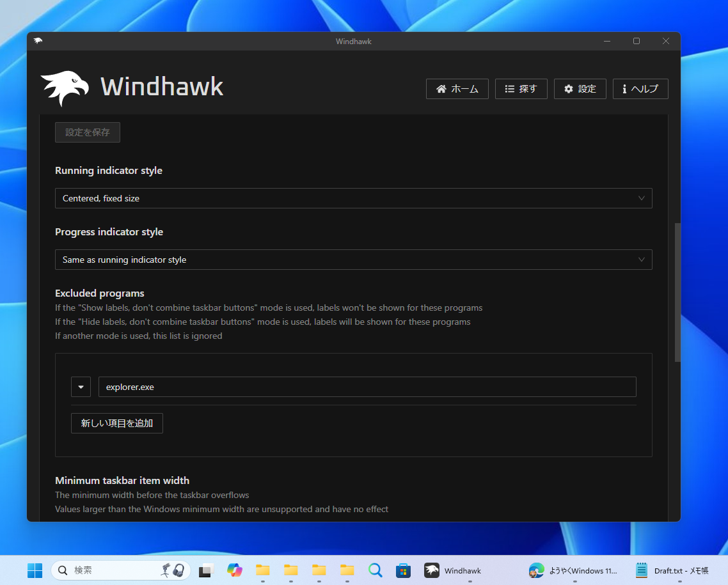Open the 設定 (Settings) page
The width and height of the screenshot is (728, 585).
(x=580, y=89)
